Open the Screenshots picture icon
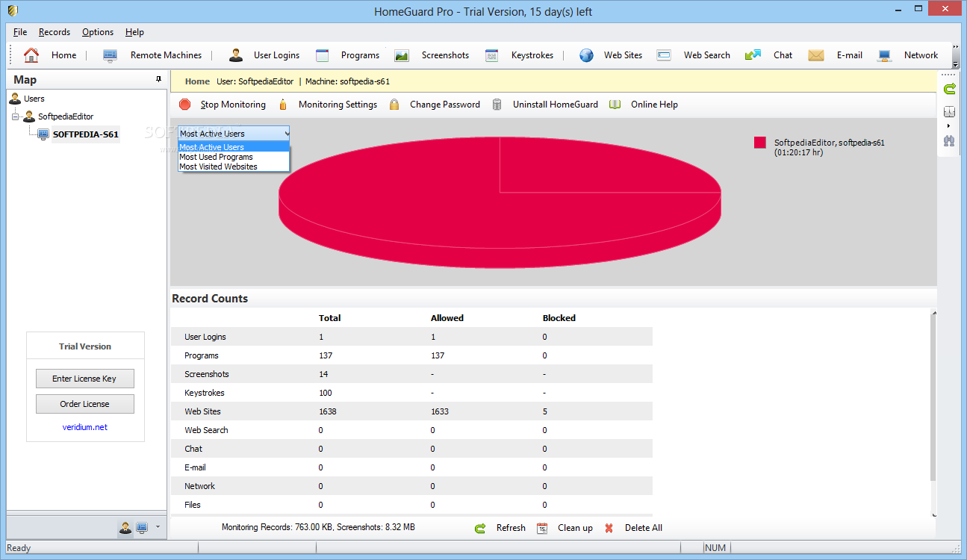This screenshot has width=967, height=560. [x=402, y=55]
